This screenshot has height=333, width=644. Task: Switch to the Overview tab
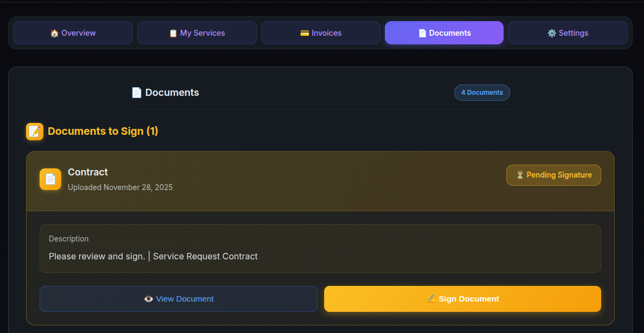pos(73,32)
